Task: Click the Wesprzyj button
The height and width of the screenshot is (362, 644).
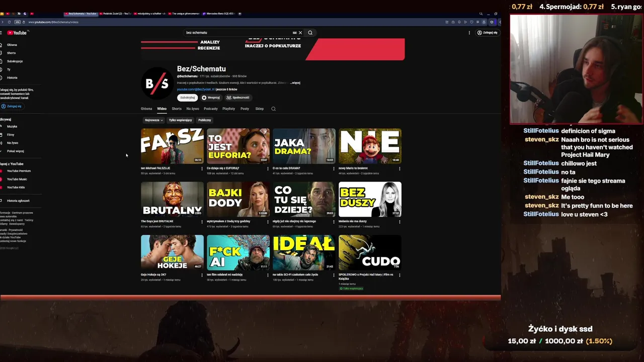Action: (211, 98)
